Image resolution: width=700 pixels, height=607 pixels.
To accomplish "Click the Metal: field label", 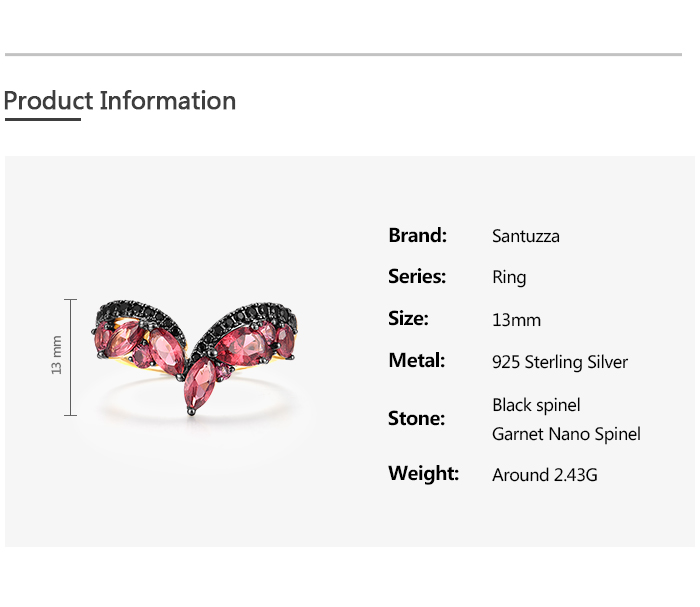I will [x=417, y=361].
